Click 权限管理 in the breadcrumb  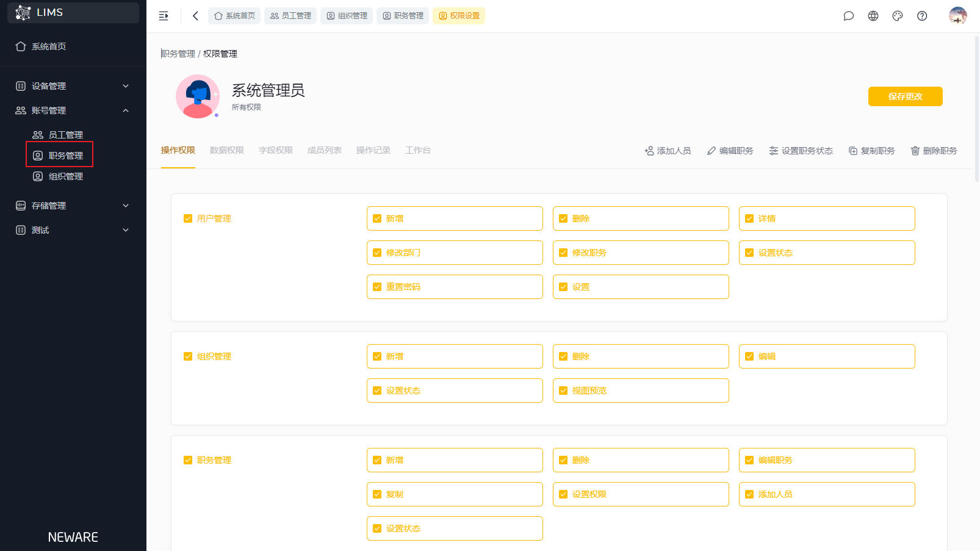pyautogui.click(x=220, y=54)
